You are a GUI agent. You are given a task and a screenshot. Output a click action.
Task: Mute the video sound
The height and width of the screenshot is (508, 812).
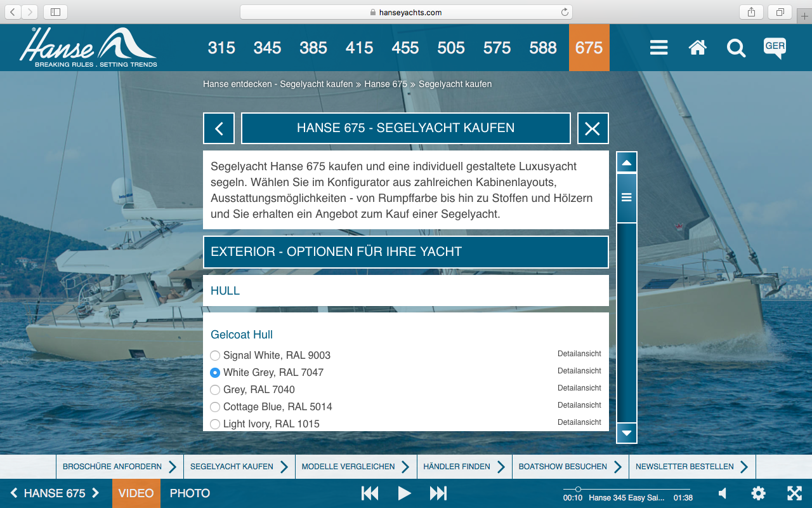tap(723, 493)
